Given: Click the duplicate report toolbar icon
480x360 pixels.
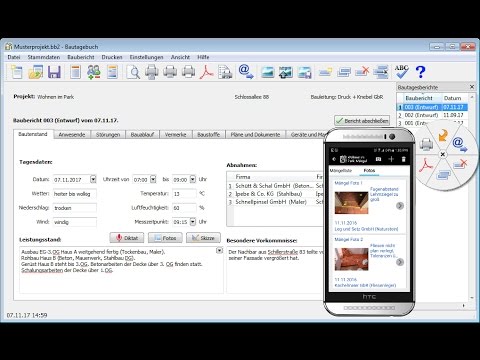Looking at the screenshot, I should tap(344, 72).
